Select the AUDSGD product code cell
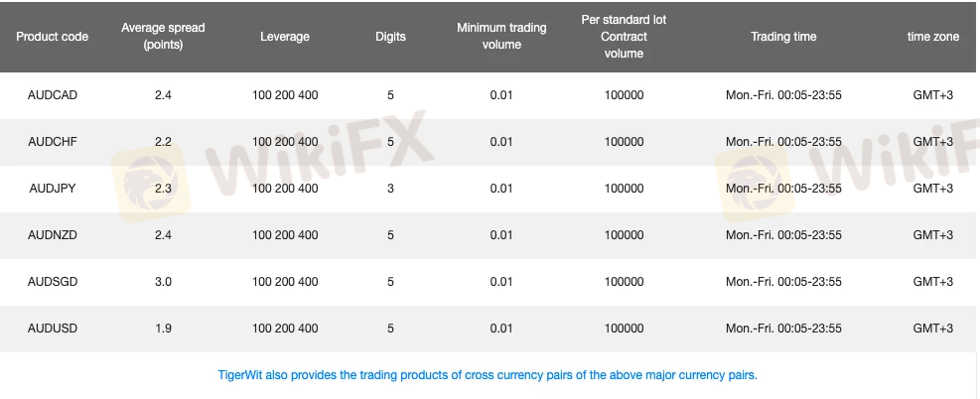The height and width of the screenshot is (399, 980). (53, 282)
